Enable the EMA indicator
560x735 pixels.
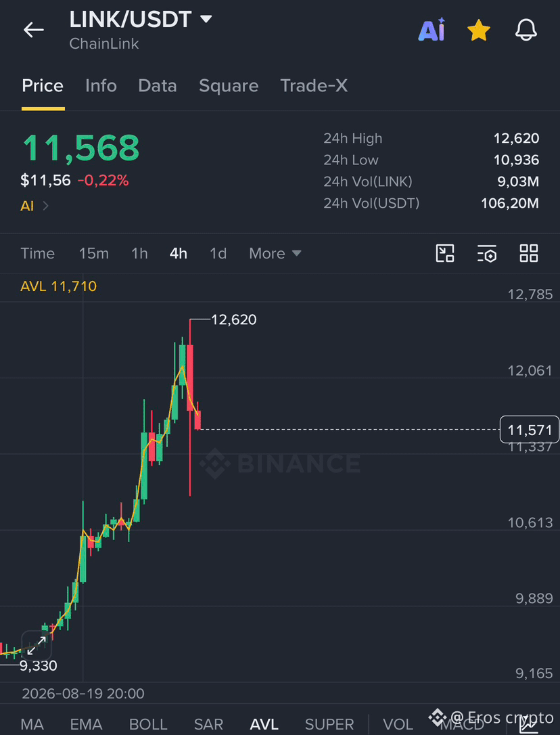[x=86, y=724]
